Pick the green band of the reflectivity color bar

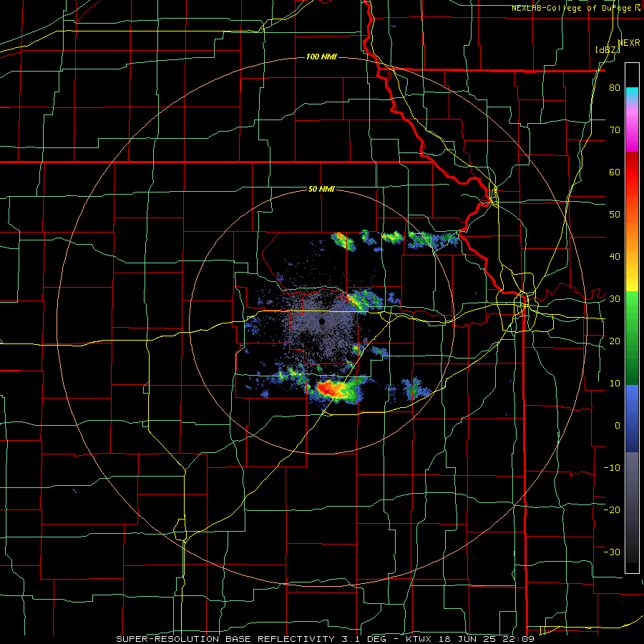coord(632,338)
